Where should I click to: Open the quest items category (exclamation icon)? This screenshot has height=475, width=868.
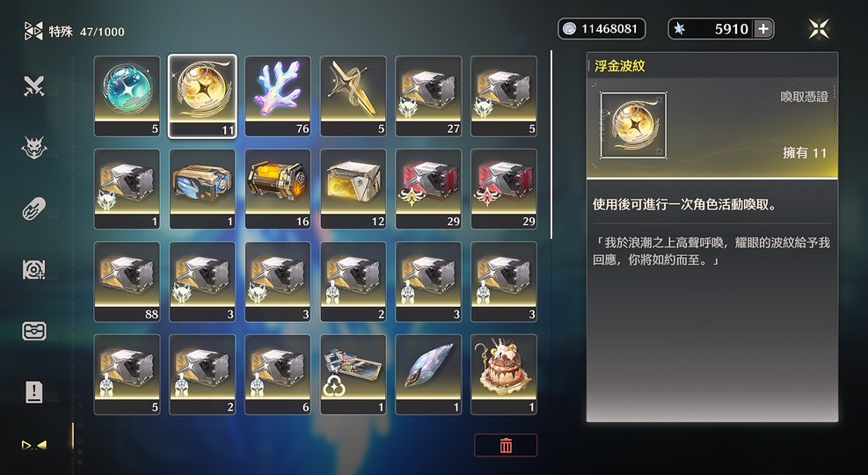pos(33,392)
